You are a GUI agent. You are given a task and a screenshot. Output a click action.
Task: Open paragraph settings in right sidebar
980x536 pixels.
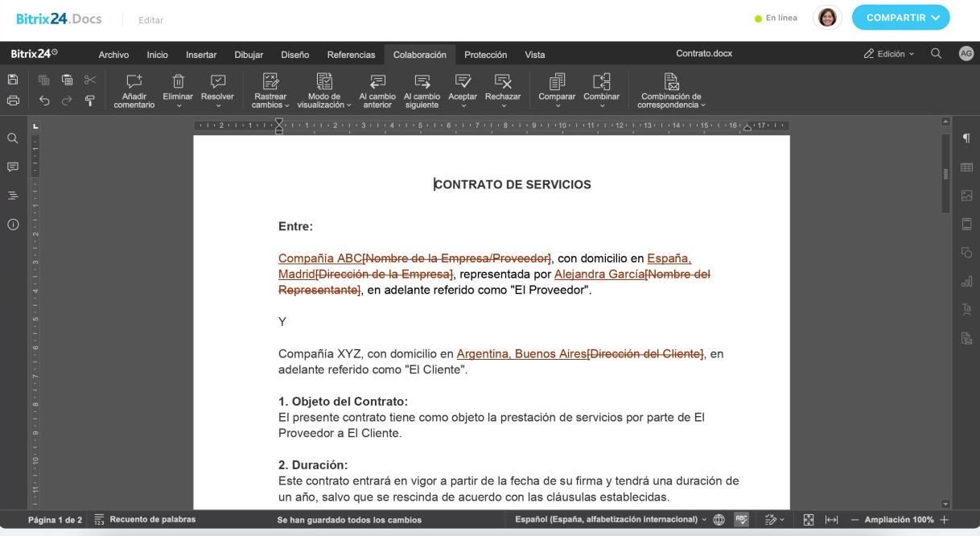pyautogui.click(x=966, y=138)
